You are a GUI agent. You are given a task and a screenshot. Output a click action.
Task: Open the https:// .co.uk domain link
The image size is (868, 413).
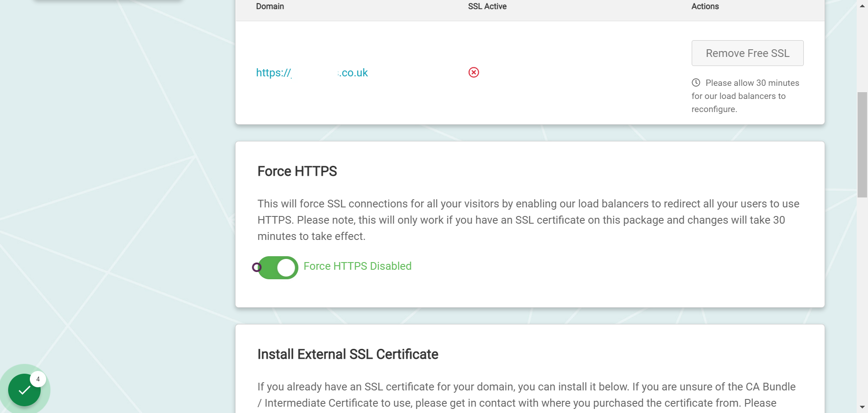tap(312, 73)
